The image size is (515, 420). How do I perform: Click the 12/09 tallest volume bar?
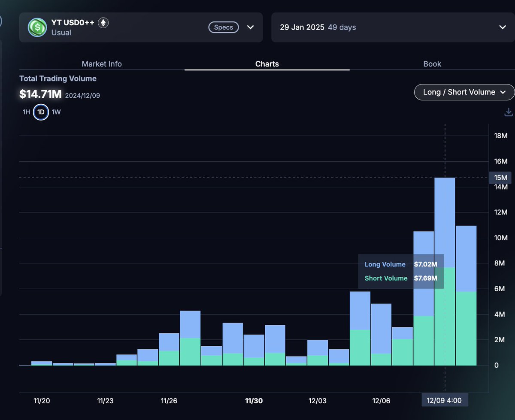(x=445, y=272)
